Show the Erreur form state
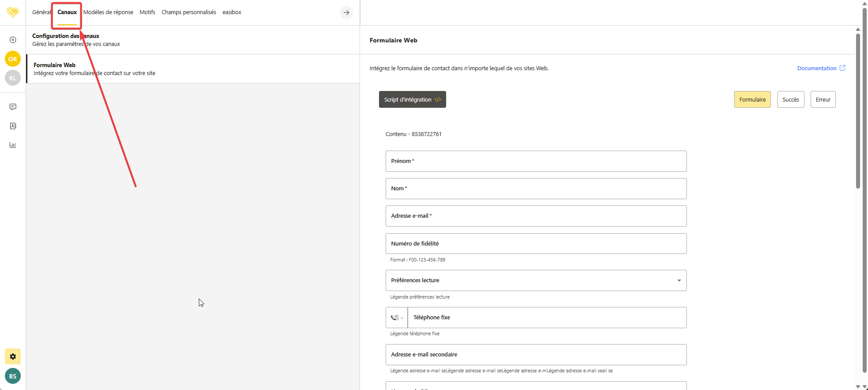Viewport: 868px width, 390px height. point(823,99)
